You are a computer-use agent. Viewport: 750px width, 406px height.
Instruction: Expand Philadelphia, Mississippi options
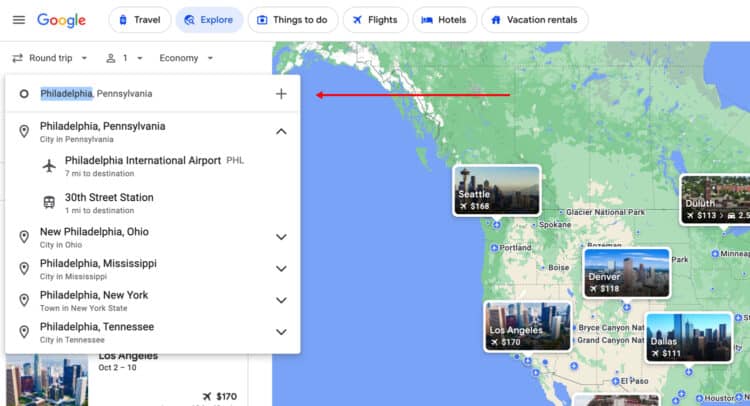point(281,268)
